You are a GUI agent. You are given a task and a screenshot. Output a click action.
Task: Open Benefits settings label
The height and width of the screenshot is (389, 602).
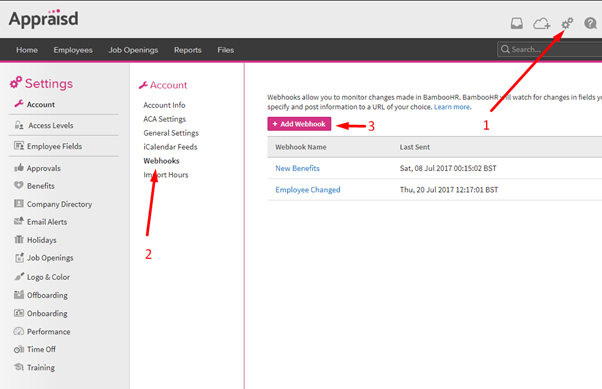41,186
